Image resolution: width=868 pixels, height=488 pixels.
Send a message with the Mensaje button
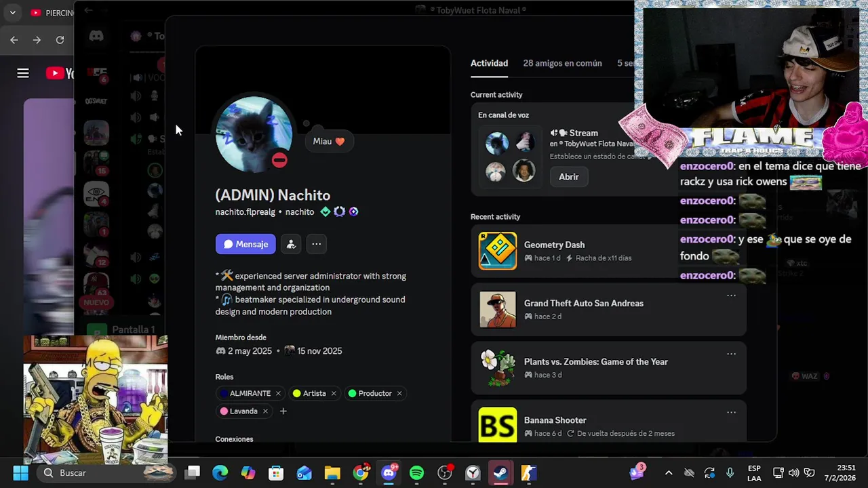245,244
